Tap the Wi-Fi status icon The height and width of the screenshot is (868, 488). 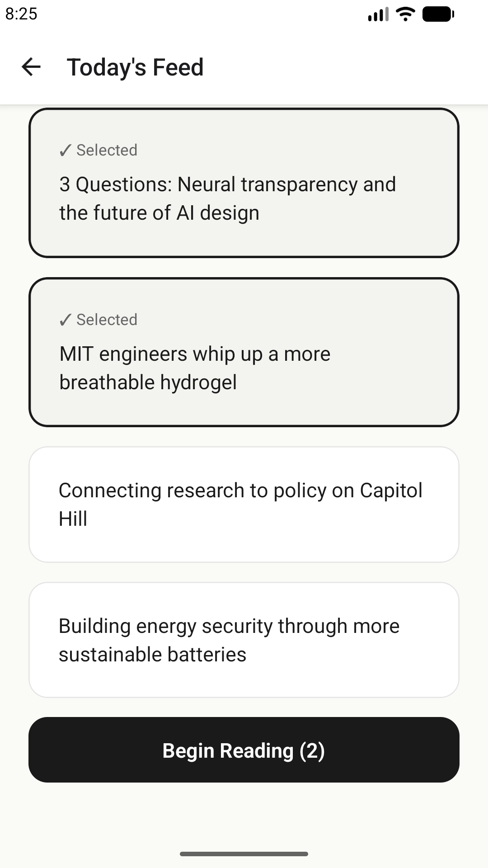(x=405, y=14)
